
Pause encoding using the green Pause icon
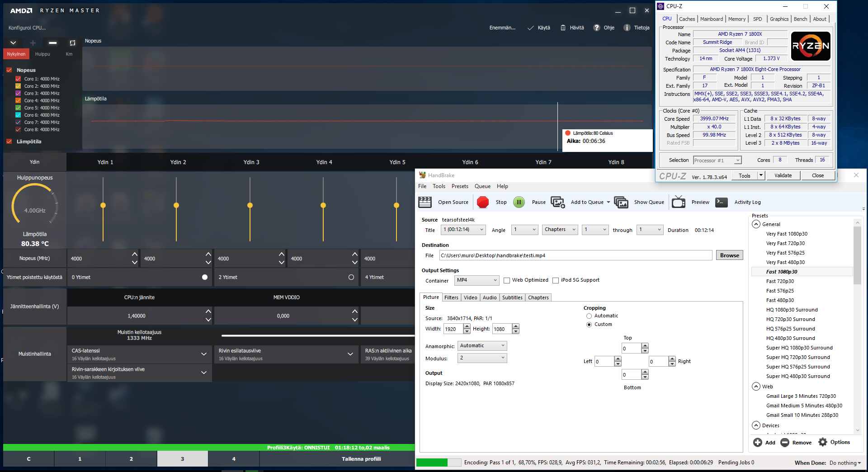(519, 202)
